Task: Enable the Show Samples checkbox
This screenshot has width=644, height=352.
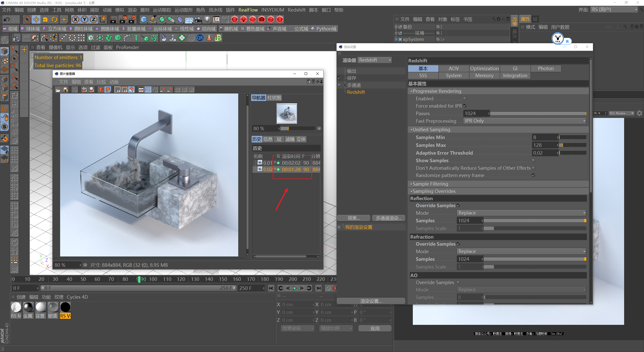Action: (x=533, y=160)
